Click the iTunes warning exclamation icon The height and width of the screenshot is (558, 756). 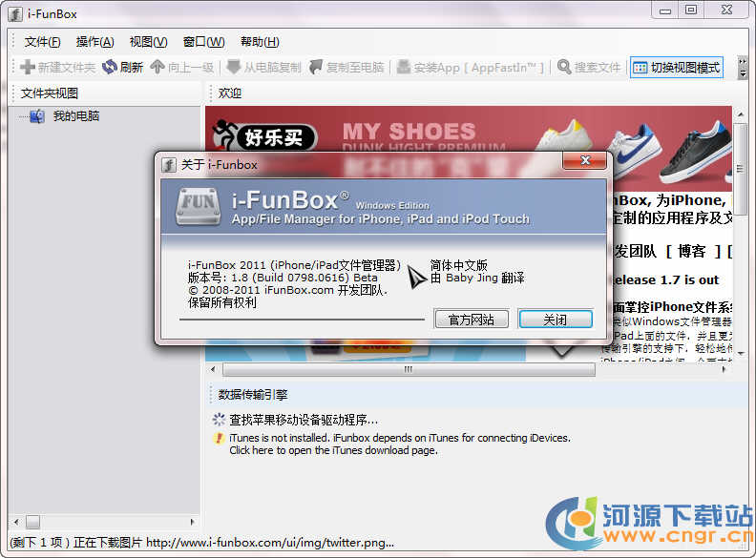(220, 438)
